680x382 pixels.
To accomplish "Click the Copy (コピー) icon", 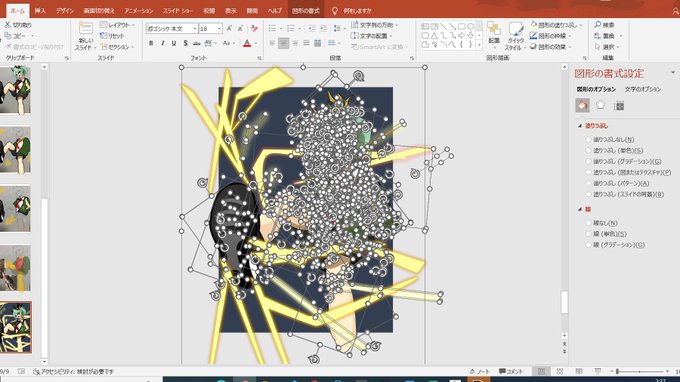I will click(x=7, y=36).
